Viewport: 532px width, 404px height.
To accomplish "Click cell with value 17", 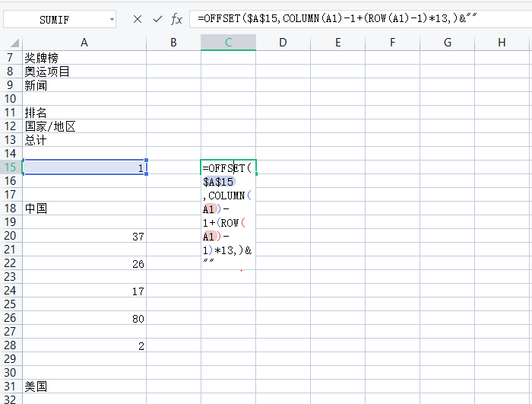I will point(84,291).
